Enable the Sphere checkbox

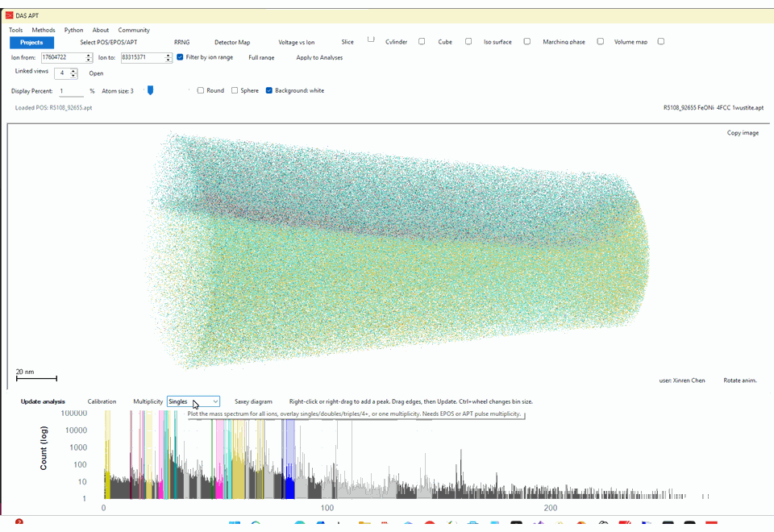[x=235, y=90]
